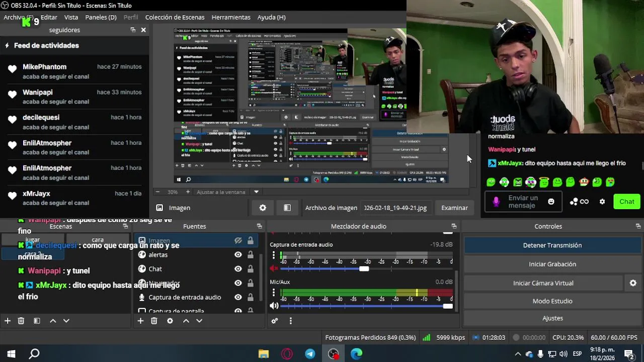Open audio mixer three-dot menu at bottom

point(290,321)
